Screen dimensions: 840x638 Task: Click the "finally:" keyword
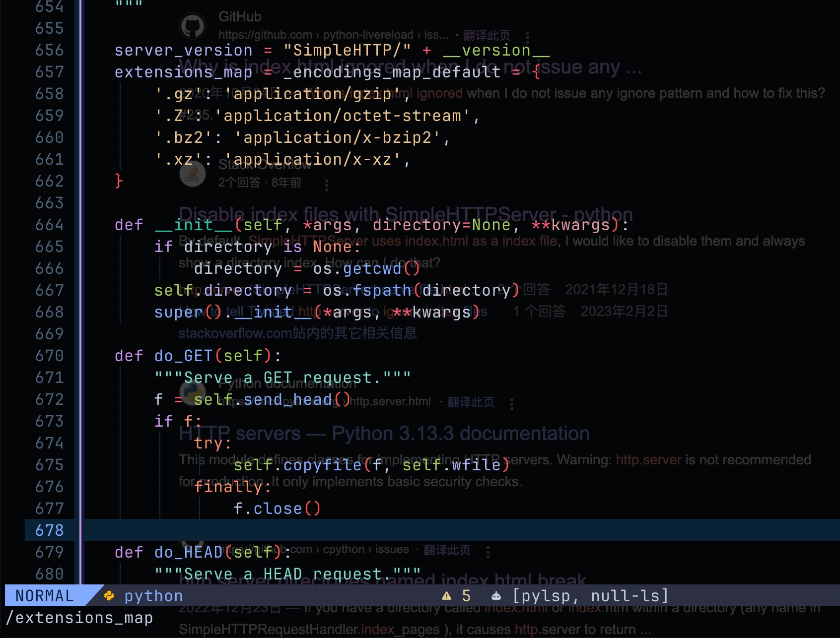[x=233, y=487]
